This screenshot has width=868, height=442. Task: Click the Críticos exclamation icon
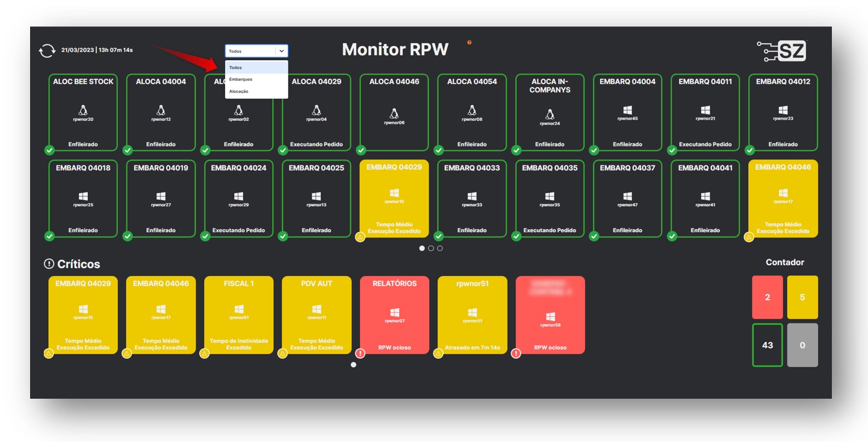[x=49, y=264]
